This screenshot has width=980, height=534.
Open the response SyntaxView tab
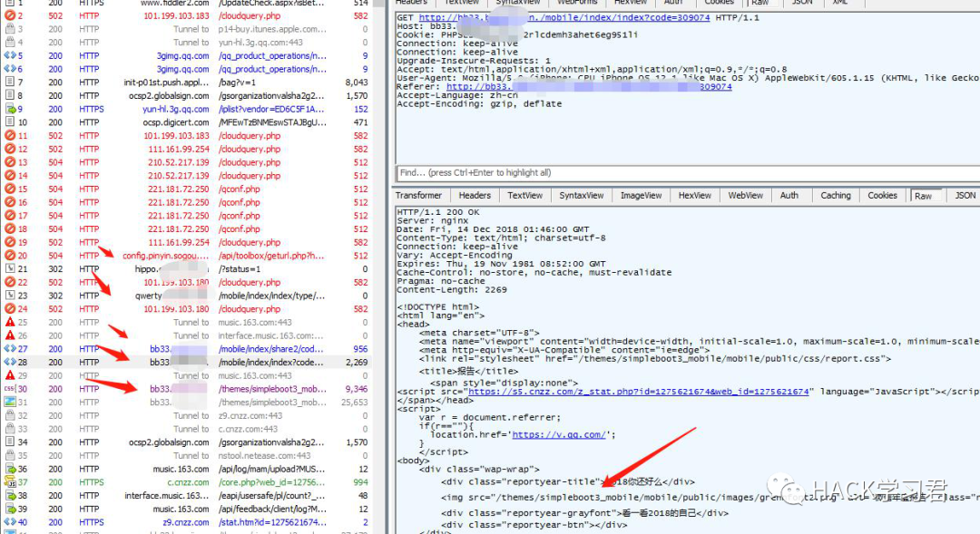(582, 196)
